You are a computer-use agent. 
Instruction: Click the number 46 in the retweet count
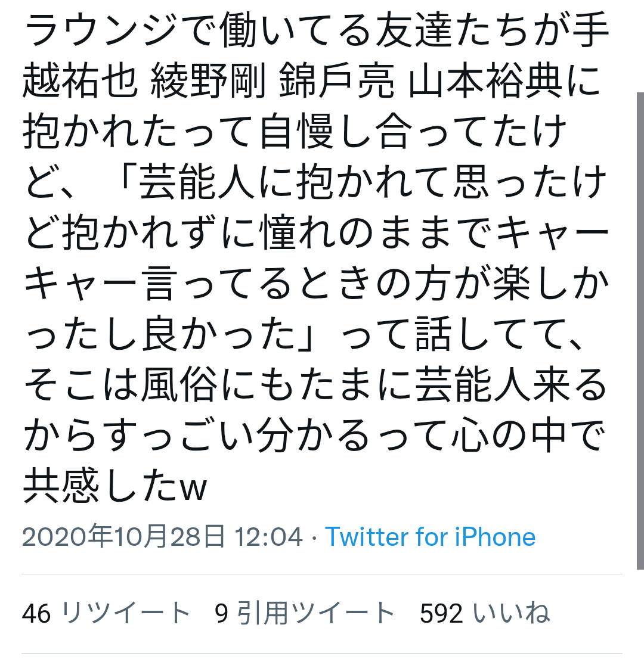[36, 614]
